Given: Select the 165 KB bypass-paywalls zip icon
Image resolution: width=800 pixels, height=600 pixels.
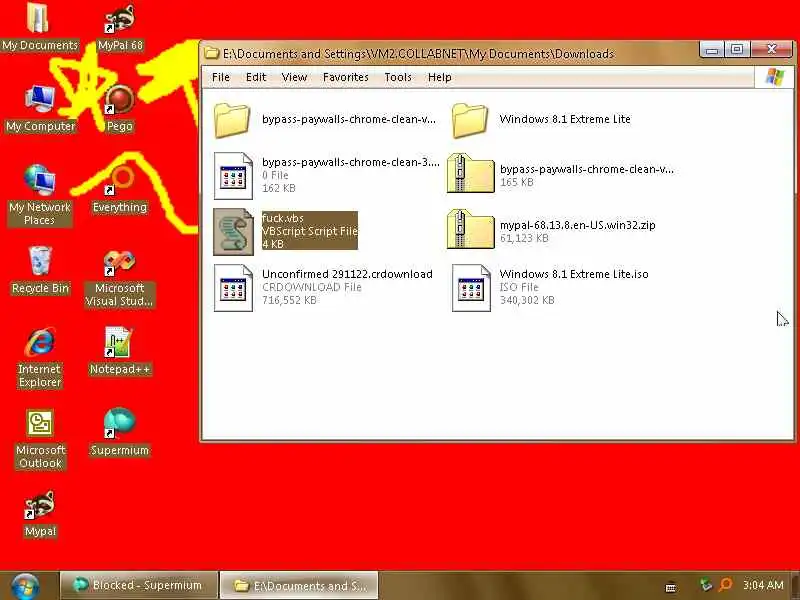Looking at the screenshot, I should click(470, 174).
